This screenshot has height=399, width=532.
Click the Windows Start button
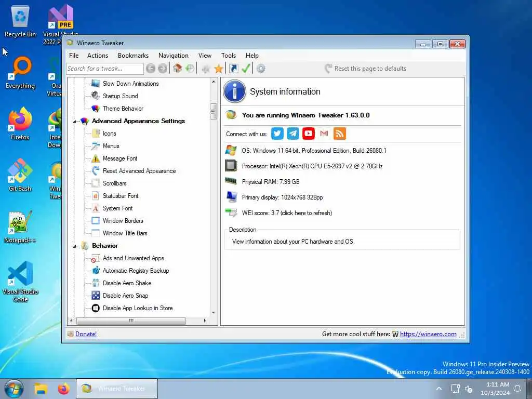pyautogui.click(x=14, y=389)
